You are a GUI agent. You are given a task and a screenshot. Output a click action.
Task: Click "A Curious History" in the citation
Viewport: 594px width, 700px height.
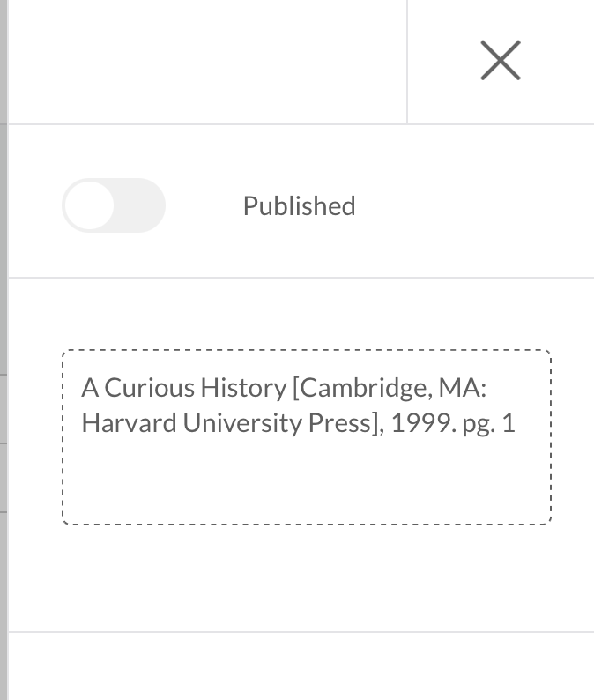pyautogui.click(x=183, y=388)
